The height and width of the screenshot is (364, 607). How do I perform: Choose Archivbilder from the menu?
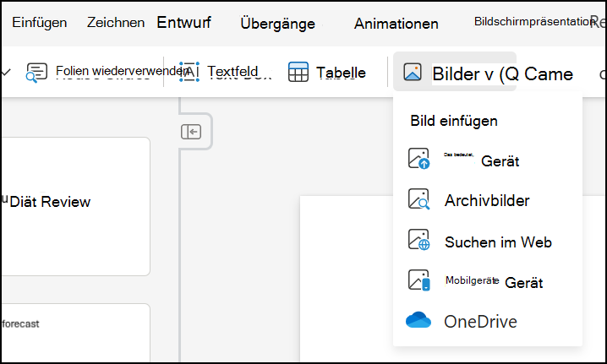(x=488, y=200)
